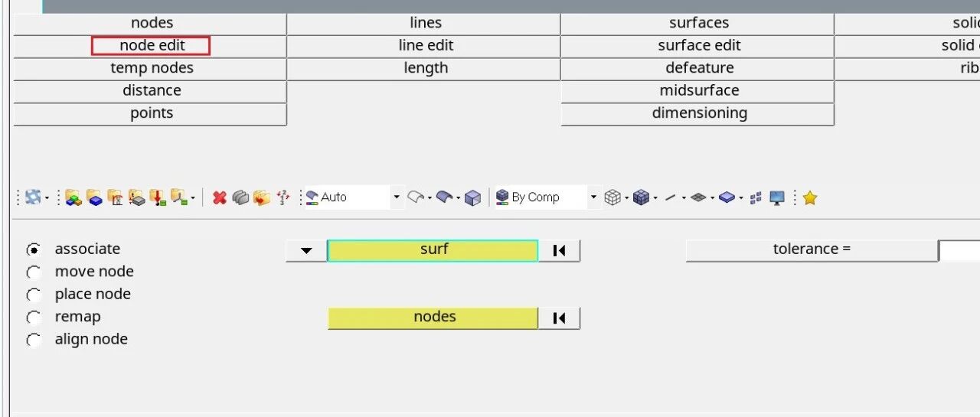The height and width of the screenshot is (417, 980).
Task: Click the yellow surf selector button
Action: [x=433, y=250]
